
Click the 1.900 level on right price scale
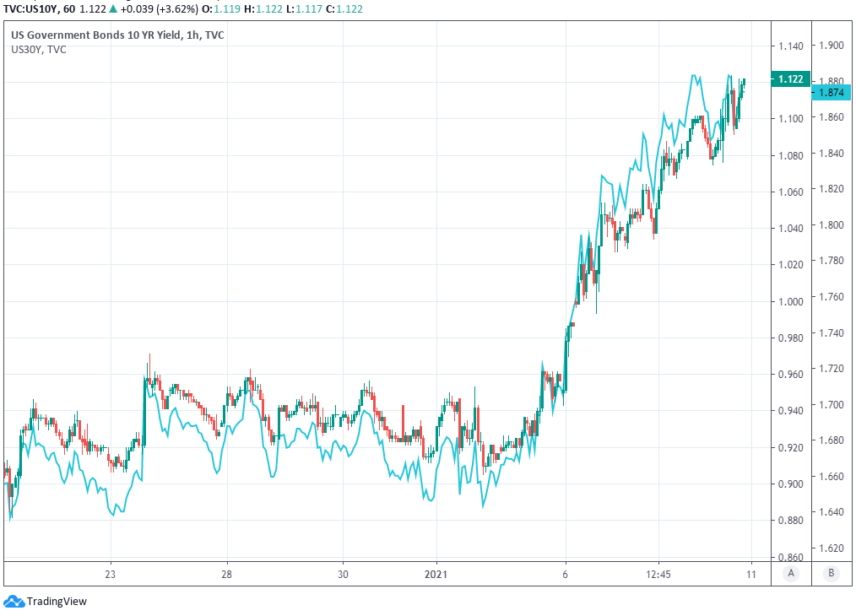(832, 45)
